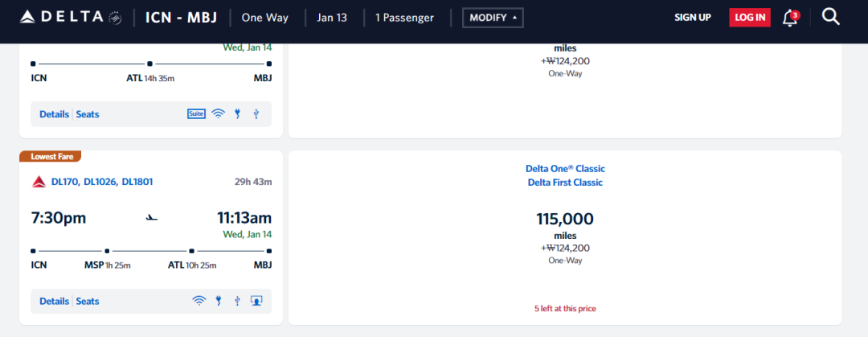Viewport: 868px width, 337px height.
Task: Click the Wi-Fi icon in the first flight
Action: (x=218, y=114)
